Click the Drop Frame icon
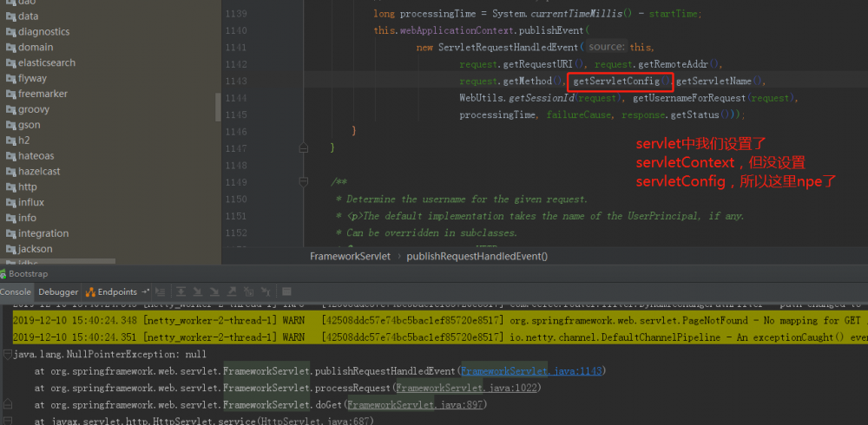The width and height of the screenshot is (868, 425). tap(248, 291)
